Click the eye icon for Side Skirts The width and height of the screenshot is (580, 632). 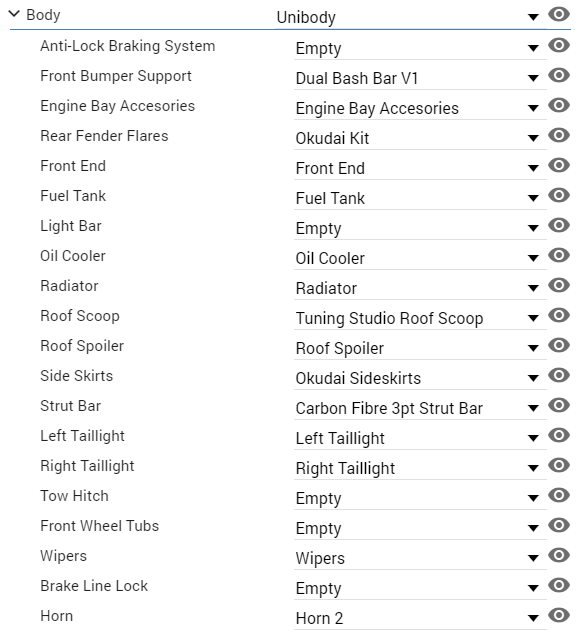coord(559,375)
